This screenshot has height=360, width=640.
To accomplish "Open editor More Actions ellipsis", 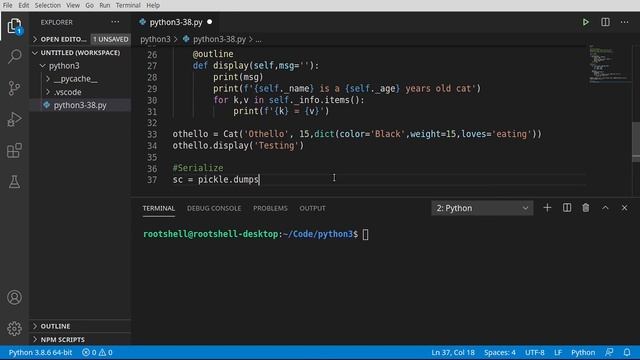I will click(x=624, y=22).
